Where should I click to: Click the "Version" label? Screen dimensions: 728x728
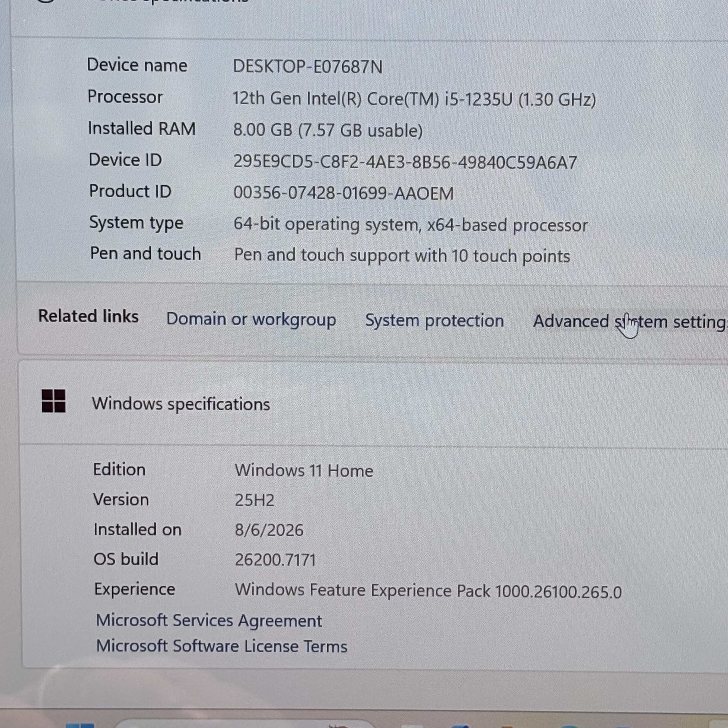pos(121,500)
